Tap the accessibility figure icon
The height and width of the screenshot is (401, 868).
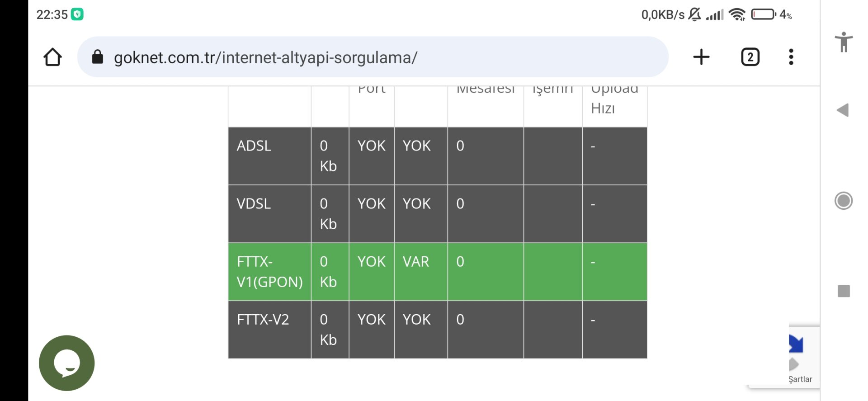(x=843, y=42)
